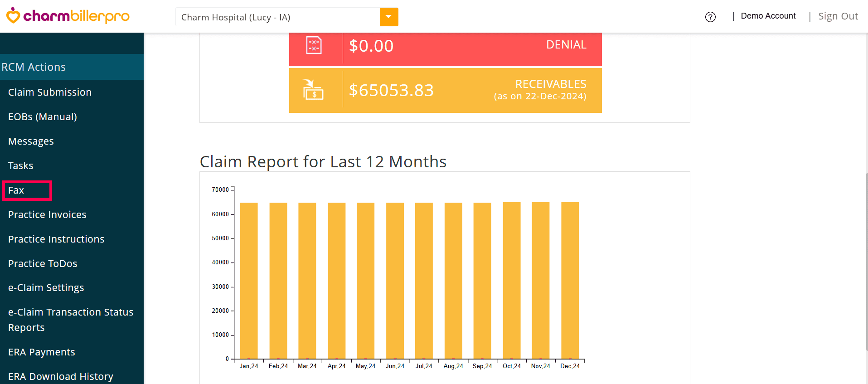
Task: Open e-Claim Settings
Action: (x=46, y=287)
